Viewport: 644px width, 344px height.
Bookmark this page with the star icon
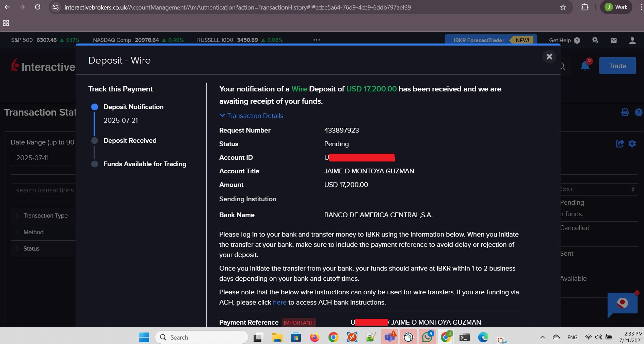563,7
